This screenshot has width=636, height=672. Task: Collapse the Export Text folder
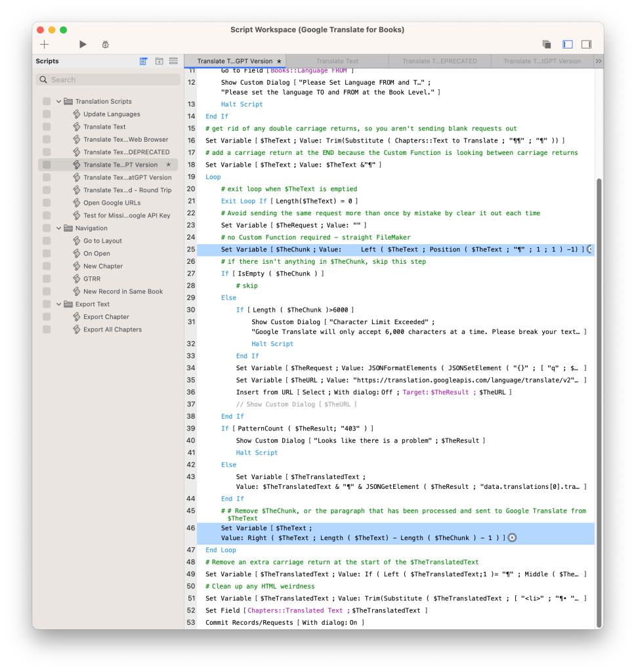(x=59, y=304)
